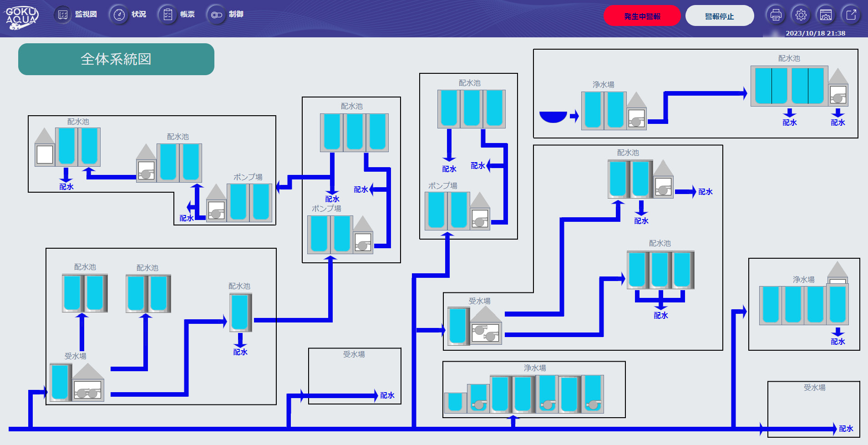Open settings via the gear icon
The height and width of the screenshot is (445, 868).
[x=801, y=15]
